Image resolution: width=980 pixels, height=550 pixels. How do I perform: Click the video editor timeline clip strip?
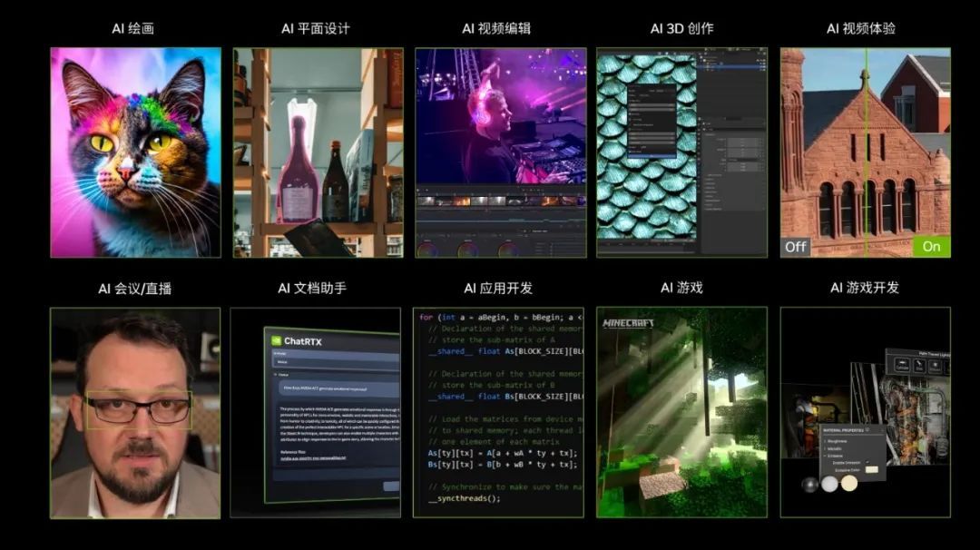(501, 201)
